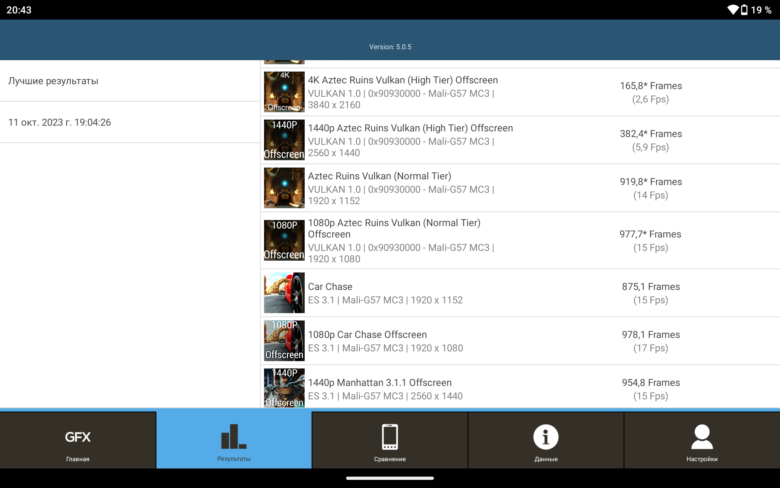Switch to the Сравнение phone tab
780x488 pixels.
pos(390,440)
